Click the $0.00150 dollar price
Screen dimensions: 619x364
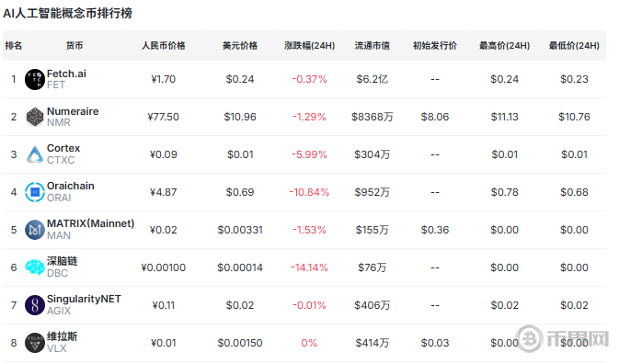point(240,343)
